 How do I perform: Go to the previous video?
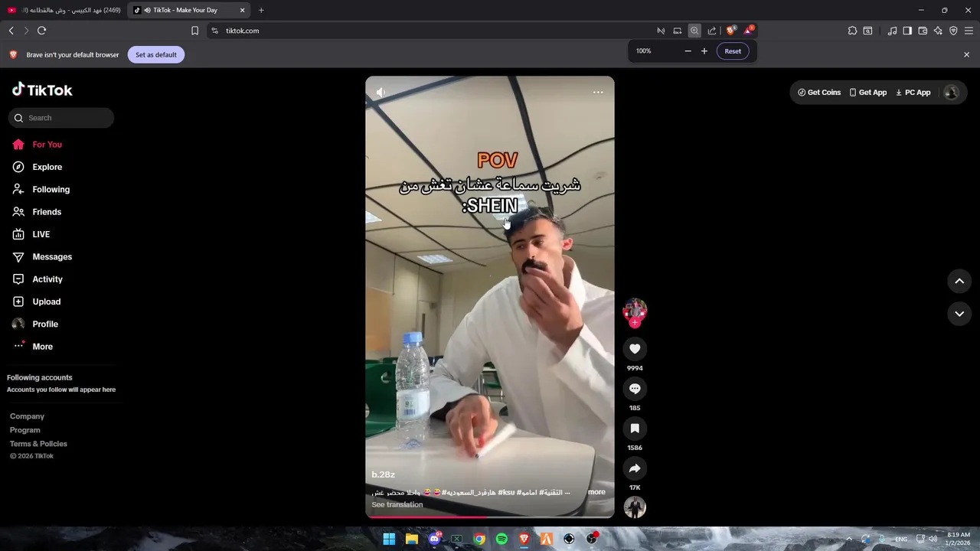pos(959,282)
